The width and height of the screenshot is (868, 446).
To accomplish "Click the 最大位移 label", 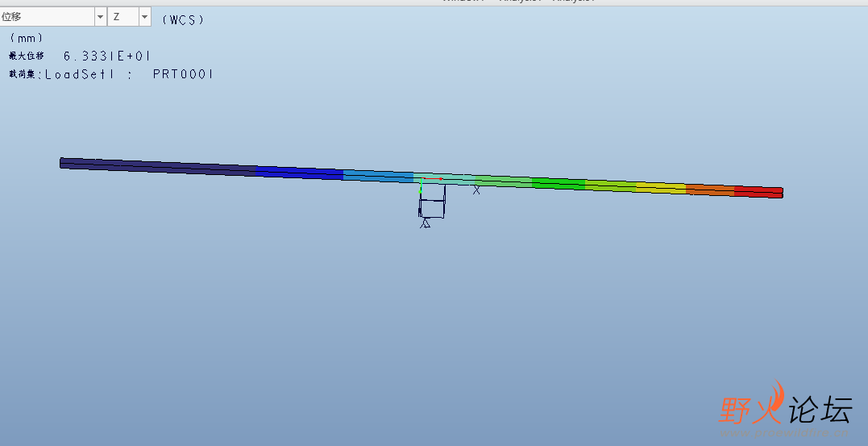I will (x=26, y=56).
